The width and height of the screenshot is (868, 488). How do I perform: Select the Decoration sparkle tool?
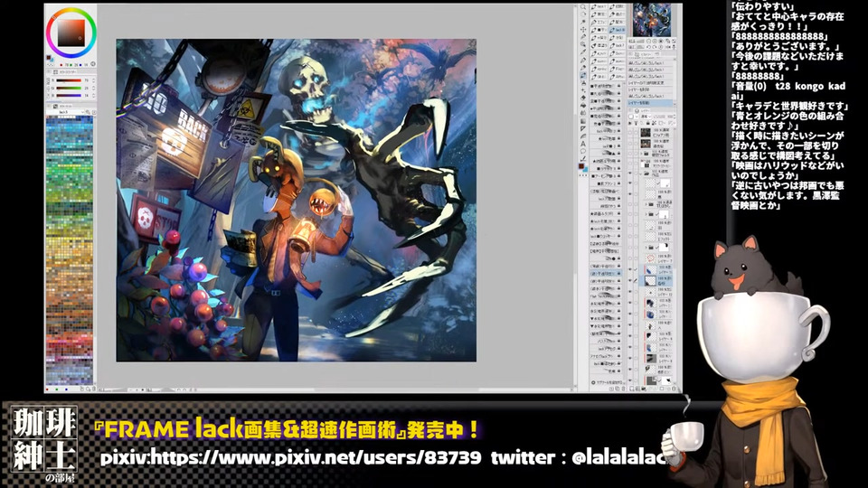[583, 90]
